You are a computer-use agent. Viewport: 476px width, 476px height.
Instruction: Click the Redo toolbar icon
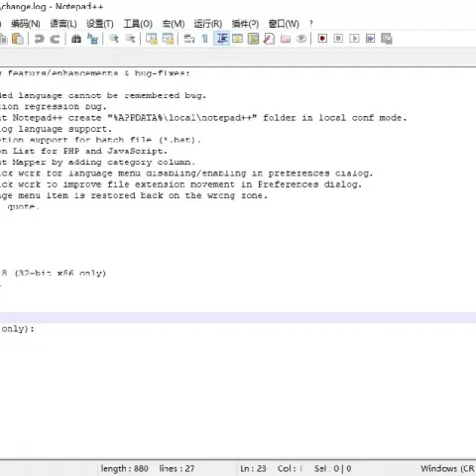55,39
